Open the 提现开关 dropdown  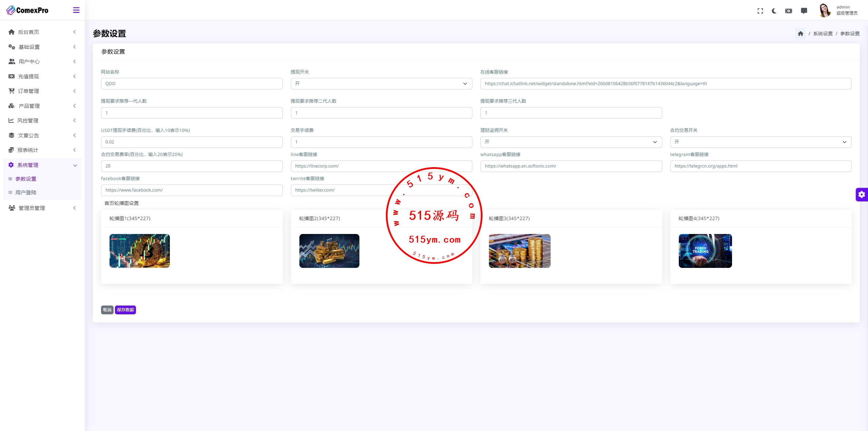point(381,84)
